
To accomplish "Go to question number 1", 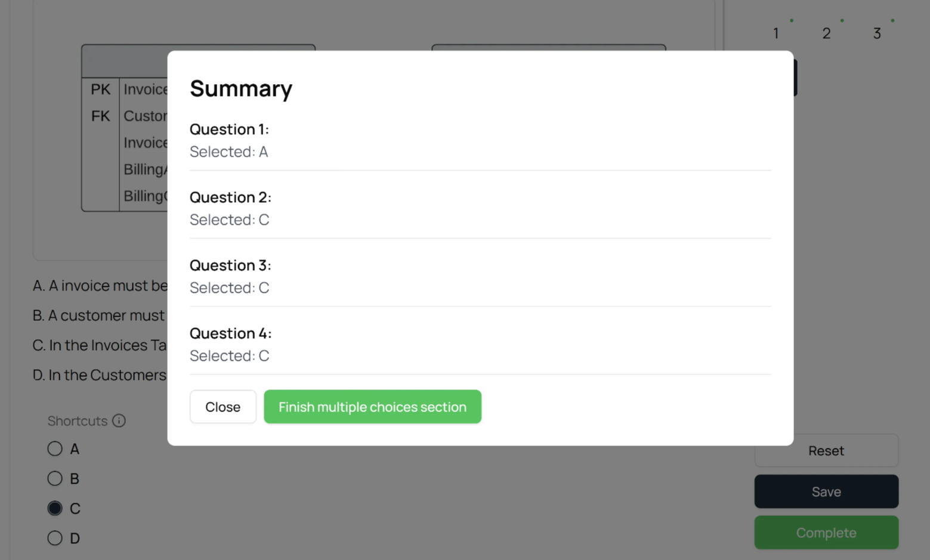I will [x=775, y=33].
